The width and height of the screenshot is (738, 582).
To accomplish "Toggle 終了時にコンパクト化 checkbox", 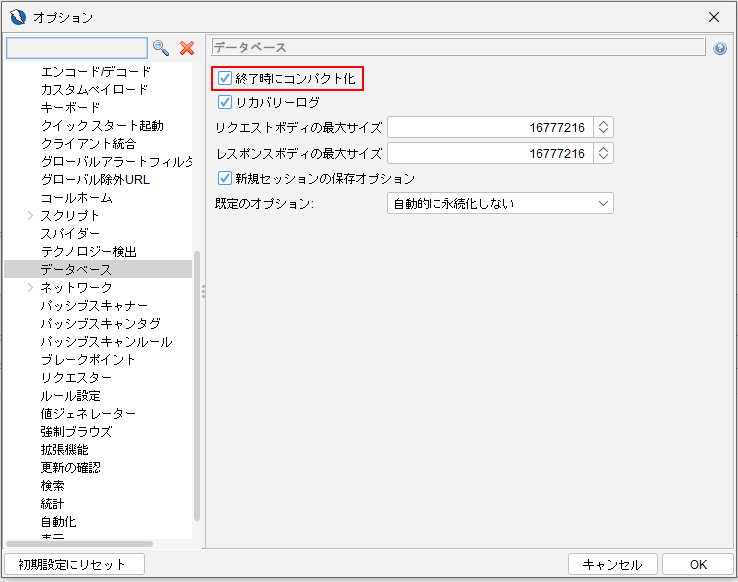I will pyautogui.click(x=225, y=78).
